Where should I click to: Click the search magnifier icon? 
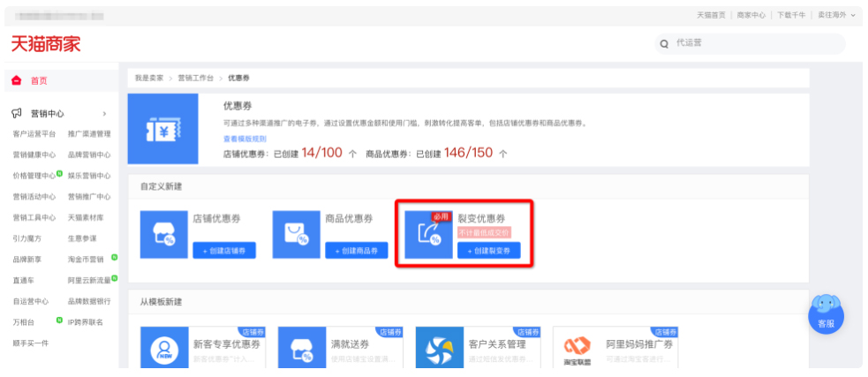pos(664,44)
